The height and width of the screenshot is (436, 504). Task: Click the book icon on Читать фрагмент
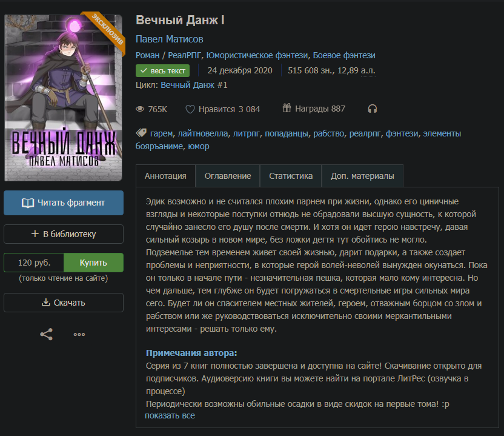(28, 203)
